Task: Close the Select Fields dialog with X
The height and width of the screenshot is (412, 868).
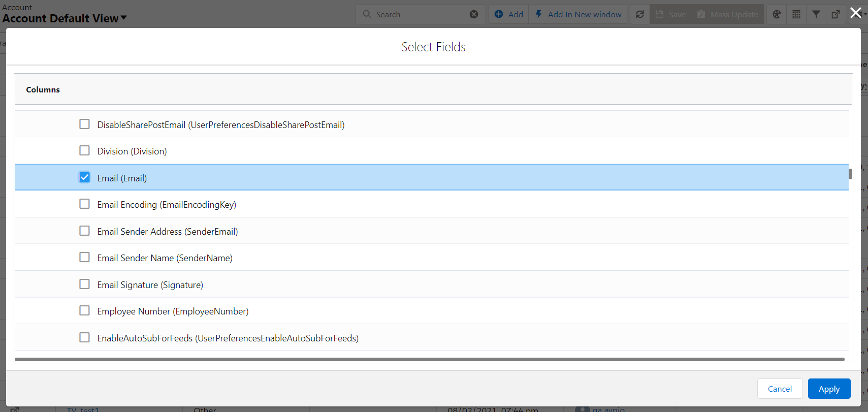Action: coord(856,13)
